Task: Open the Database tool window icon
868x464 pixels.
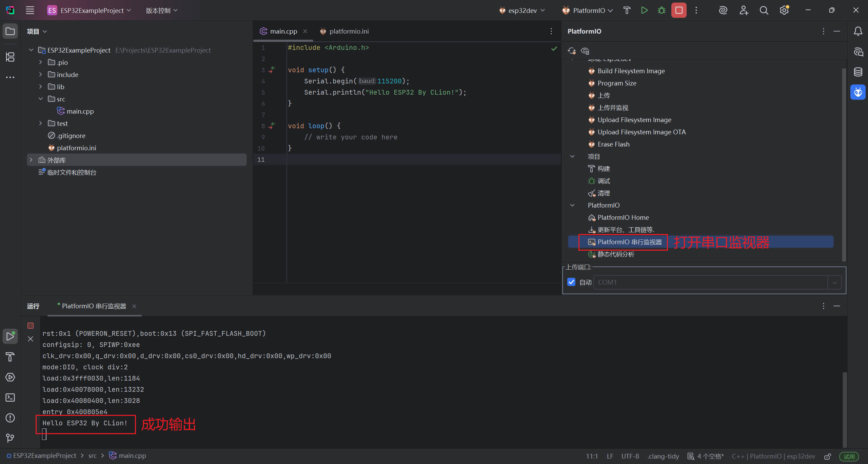Action: [x=858, y=72]
